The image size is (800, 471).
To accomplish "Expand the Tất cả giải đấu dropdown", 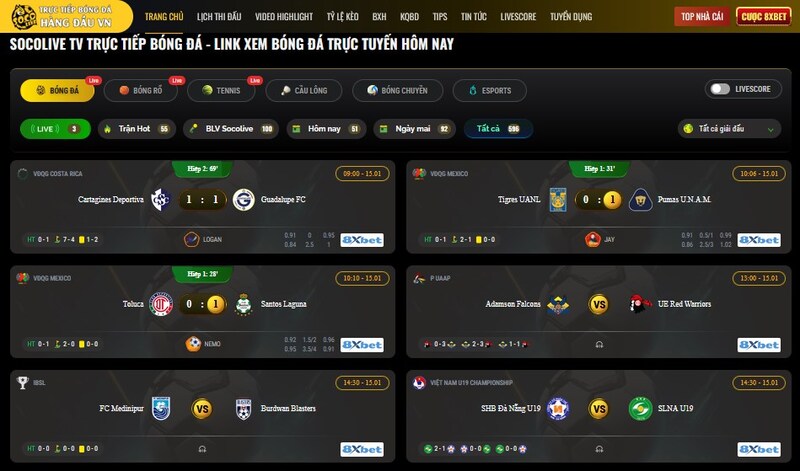I will pos(729,129).
